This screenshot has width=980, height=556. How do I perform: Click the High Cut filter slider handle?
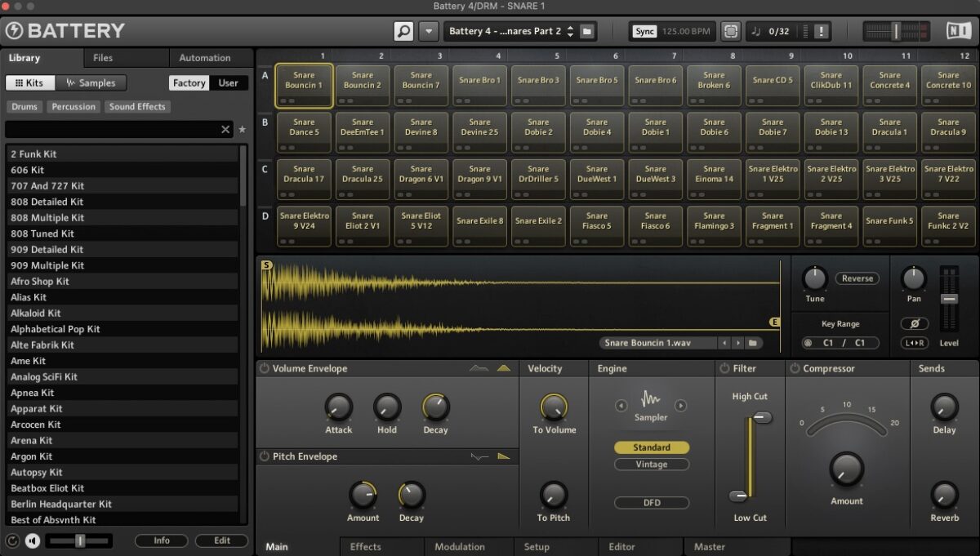pyautogui.click(x=762, y=417)
